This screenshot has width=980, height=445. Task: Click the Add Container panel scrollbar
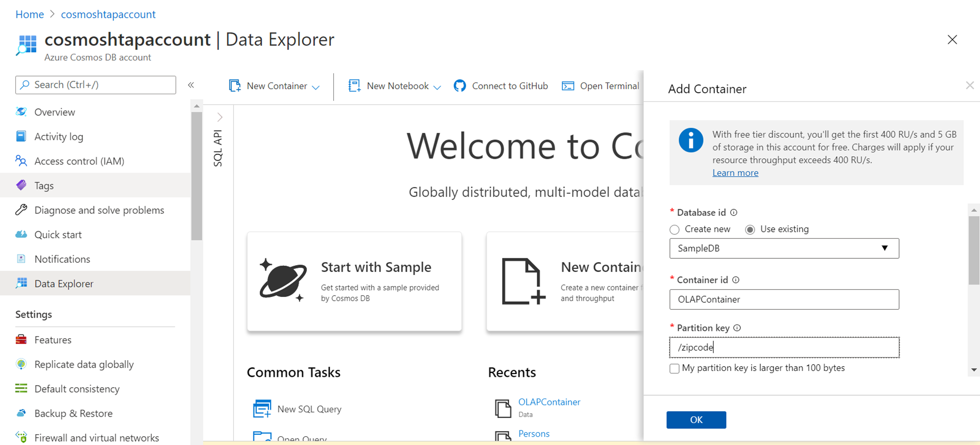click(974, 250)
